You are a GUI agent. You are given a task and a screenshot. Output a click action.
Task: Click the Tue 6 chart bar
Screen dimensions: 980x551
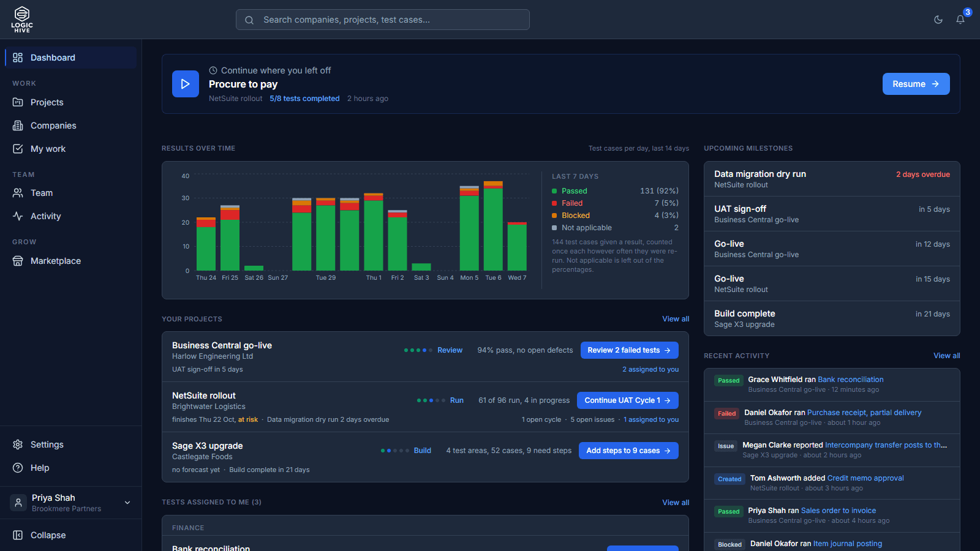pos(493,226)
